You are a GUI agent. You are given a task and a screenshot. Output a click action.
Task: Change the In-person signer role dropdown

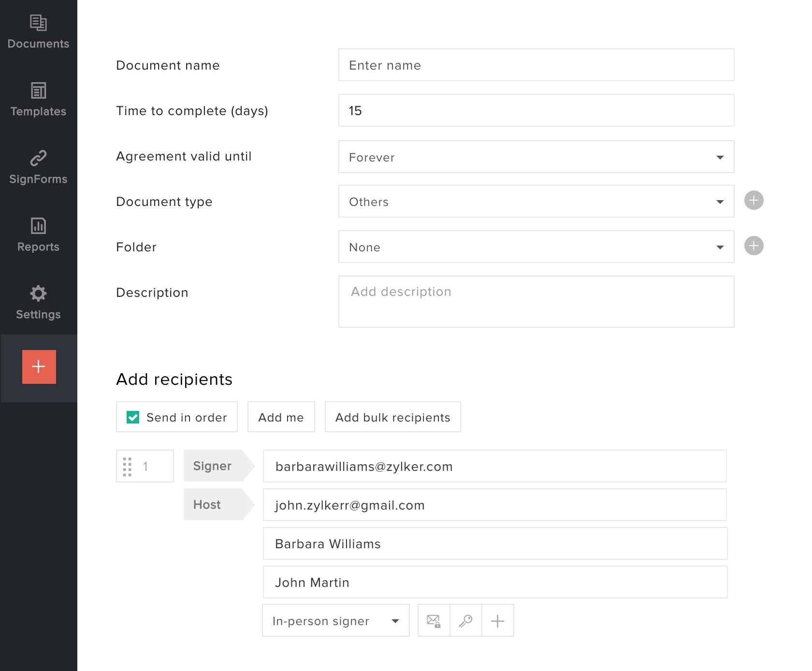tap(335, 621)
